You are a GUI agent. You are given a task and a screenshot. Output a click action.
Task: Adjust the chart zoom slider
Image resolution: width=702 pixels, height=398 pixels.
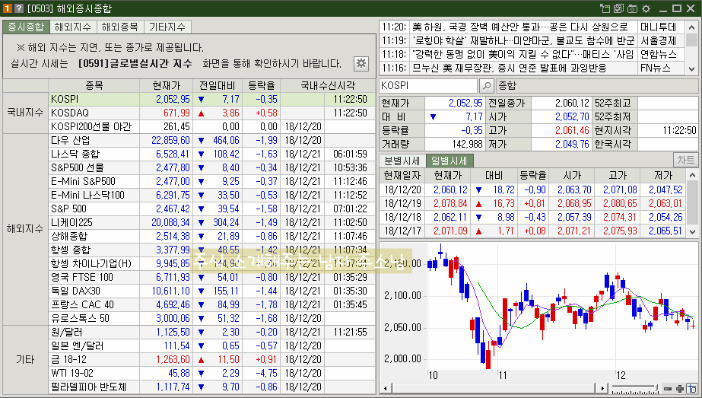point(636,388)
